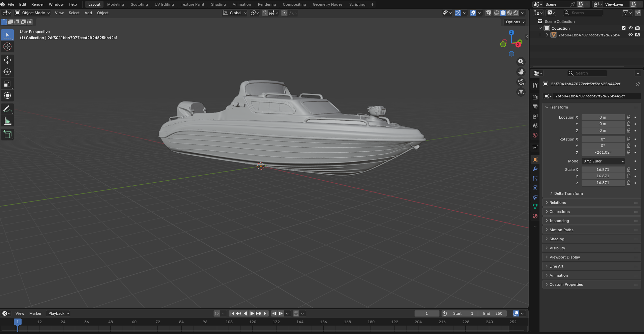Select the Move tool in toolbar
The height and width of the screenshot is (334, 644).
click(7, 60)
